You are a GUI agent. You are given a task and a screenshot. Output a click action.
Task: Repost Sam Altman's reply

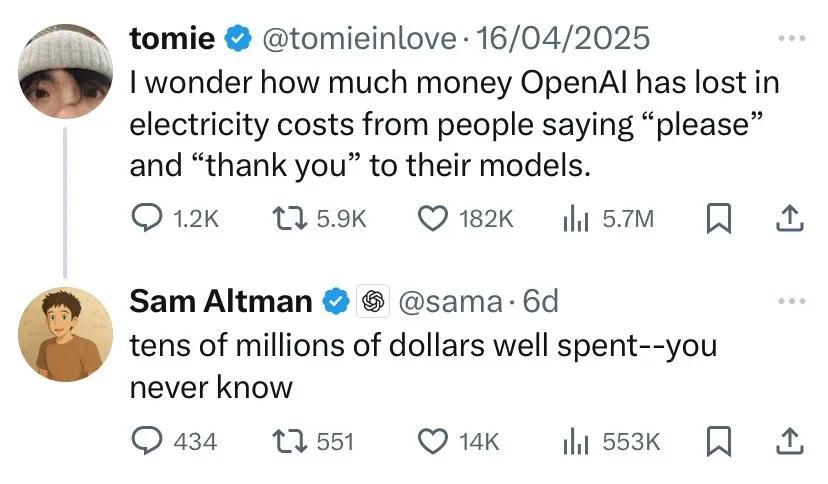[x=286, y=440]
